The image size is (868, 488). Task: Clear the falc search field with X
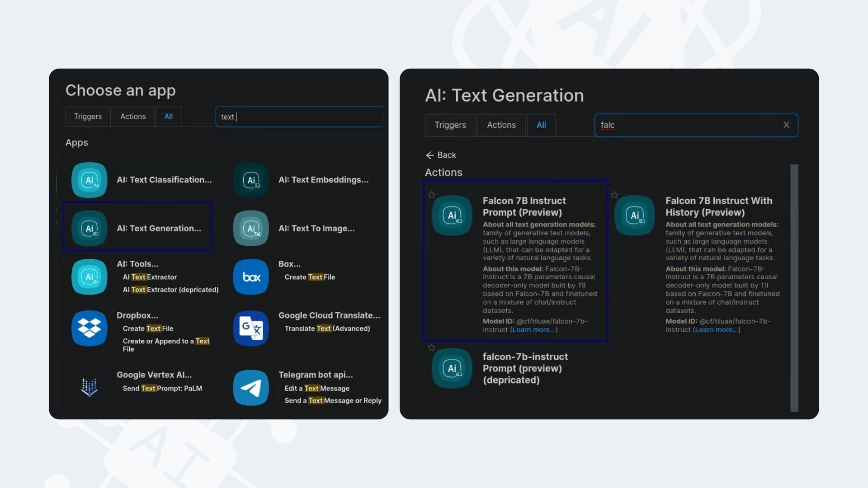point(786,125)
